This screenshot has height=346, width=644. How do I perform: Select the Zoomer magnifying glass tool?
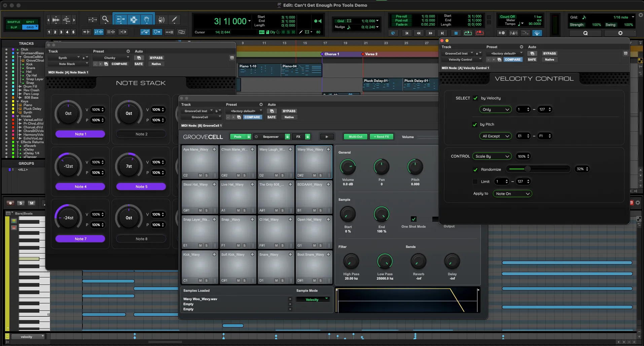pyautogui.click(x=105, y=20)
